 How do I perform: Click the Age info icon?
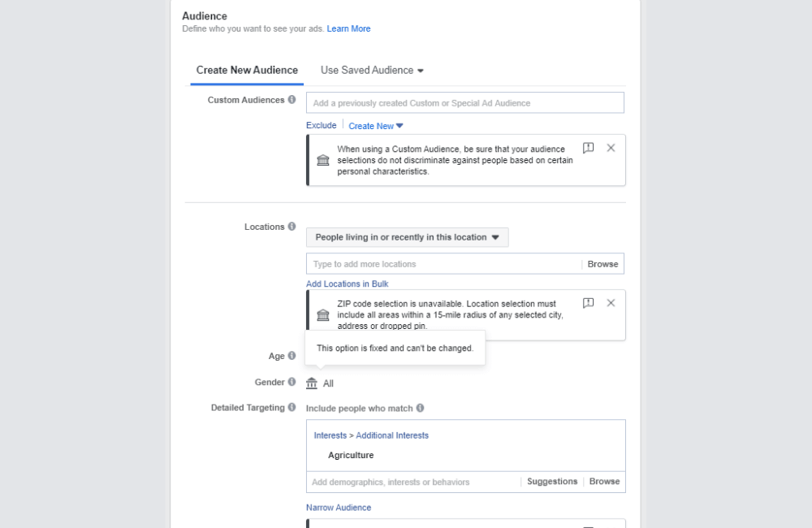tap(291, 355)
